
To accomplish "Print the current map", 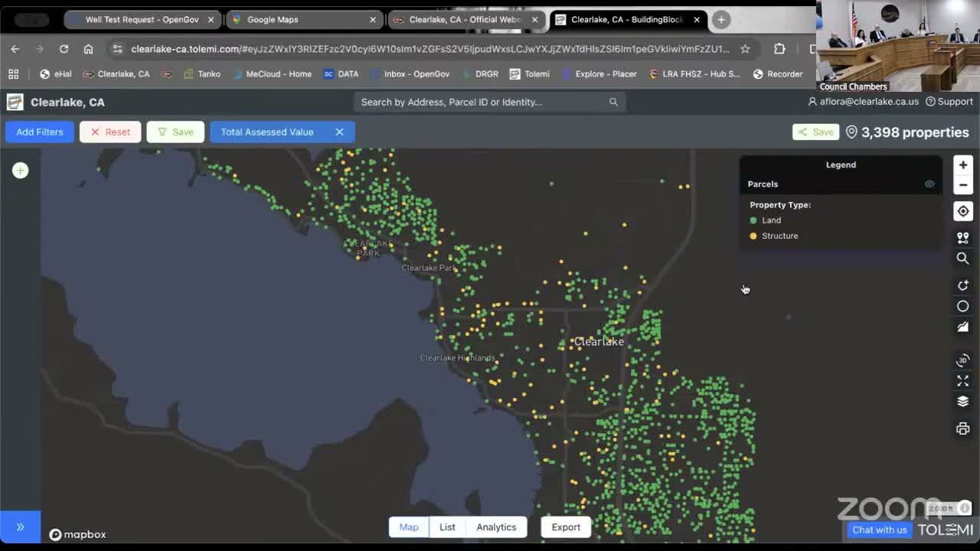I will click(963, 429).
